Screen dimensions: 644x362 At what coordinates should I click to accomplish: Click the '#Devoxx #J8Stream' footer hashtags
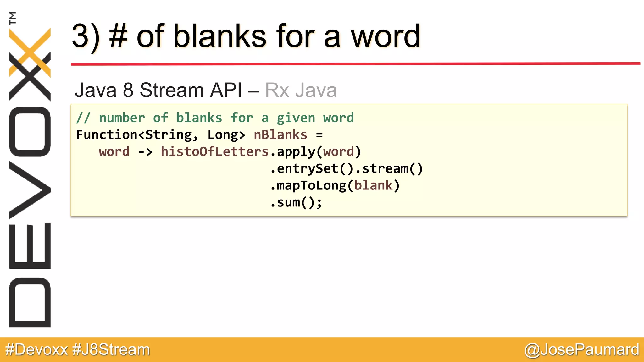pos(78,350)
